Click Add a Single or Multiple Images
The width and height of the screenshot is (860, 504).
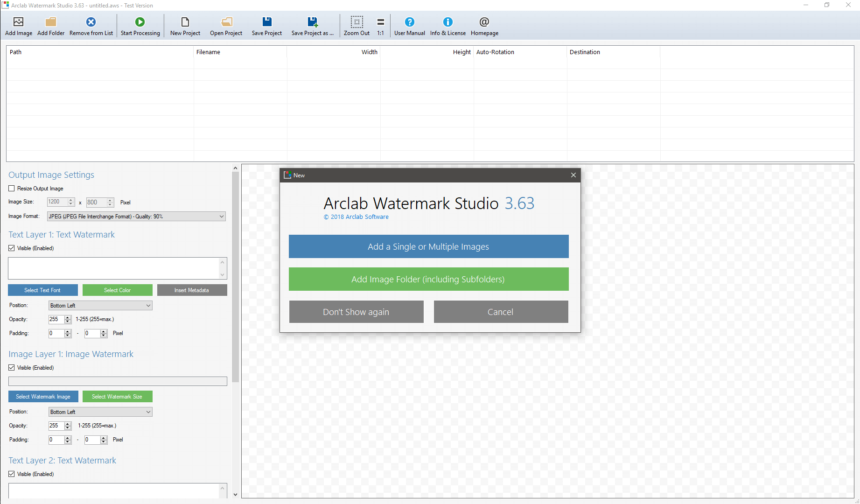pyautogui.click(x=429, y=246)
